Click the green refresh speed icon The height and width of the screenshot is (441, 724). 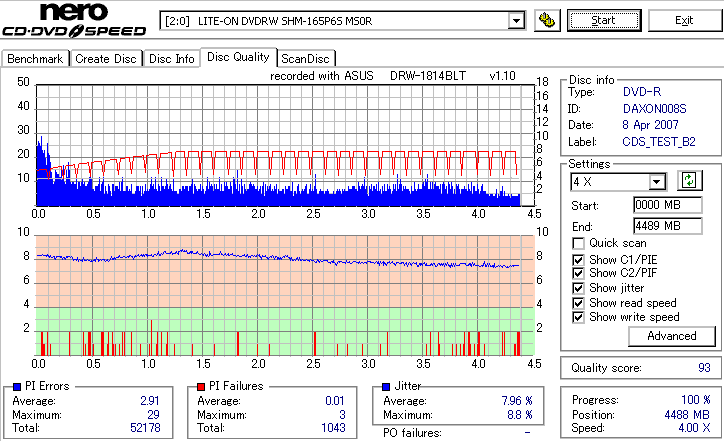pyautogui.click(x=689, y=181)
